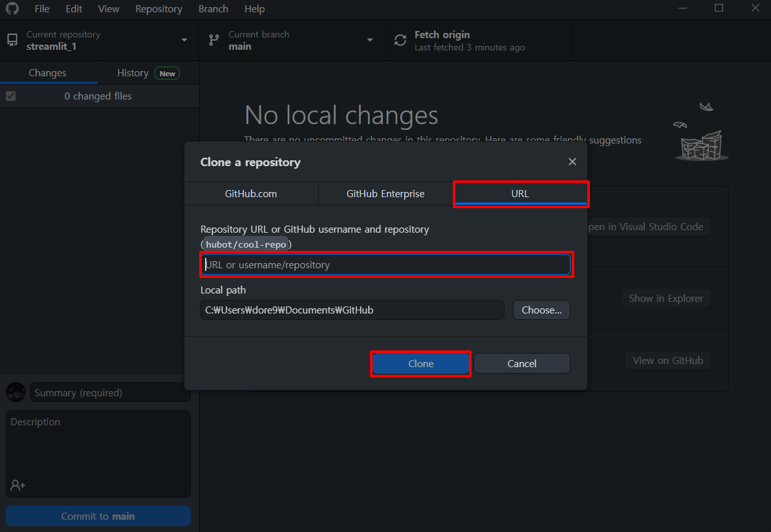Image resolution: width=771 pixels, height=532 pixels.
Task: Expand the Current repository dropdown arrow
Action: point(184,40)
